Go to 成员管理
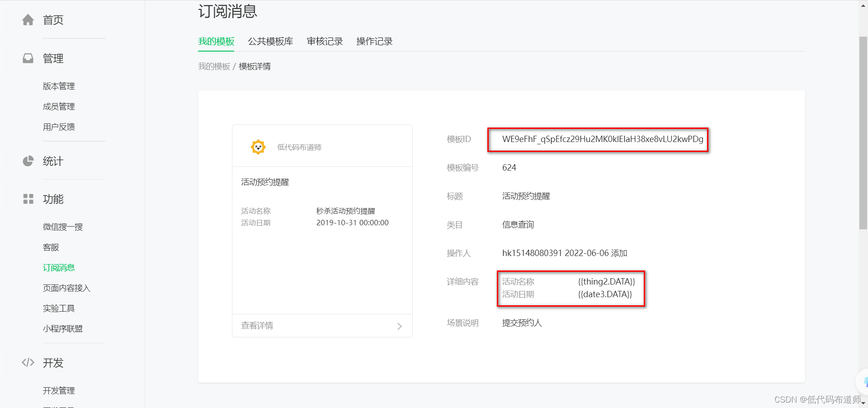 point(59,106)
